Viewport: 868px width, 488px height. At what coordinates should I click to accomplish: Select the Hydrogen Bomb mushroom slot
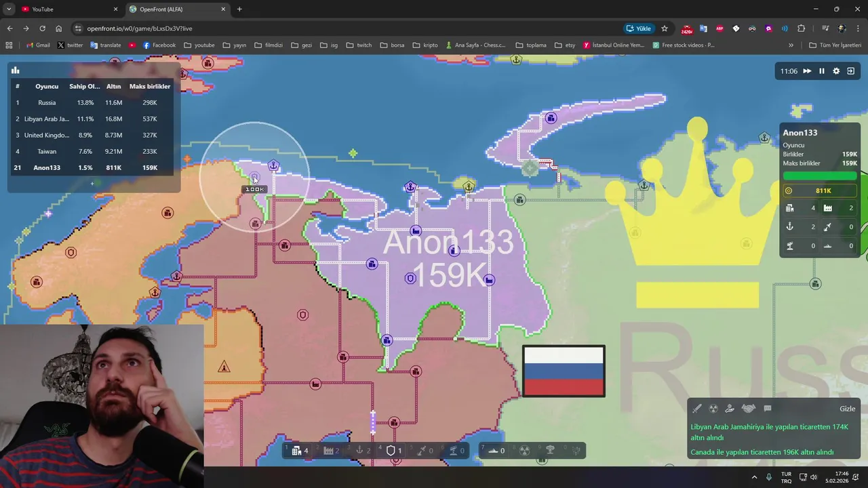coord(550,451)
